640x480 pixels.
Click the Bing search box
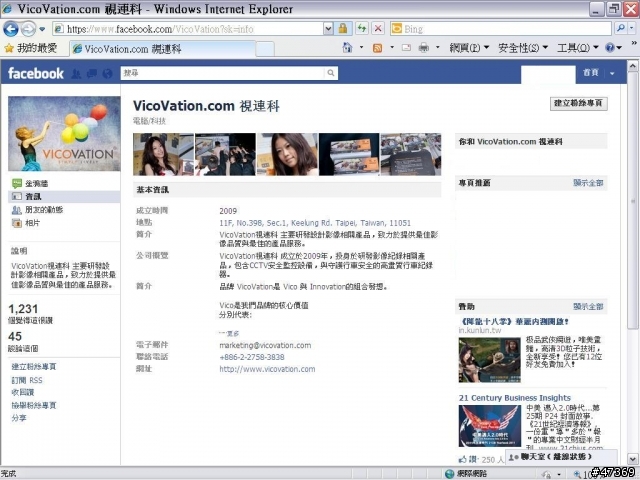[x=500, y=29]
